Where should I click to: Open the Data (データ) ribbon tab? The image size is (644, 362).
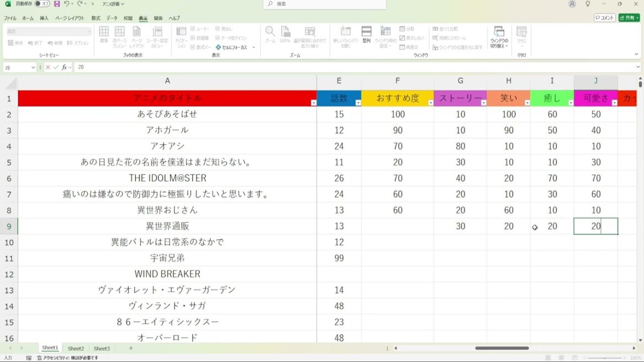(x=112, y=18)
